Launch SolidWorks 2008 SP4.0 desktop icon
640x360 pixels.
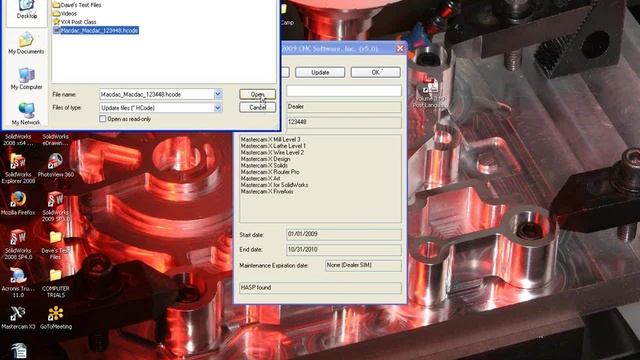pyautogui.click(x=18, y=244)
